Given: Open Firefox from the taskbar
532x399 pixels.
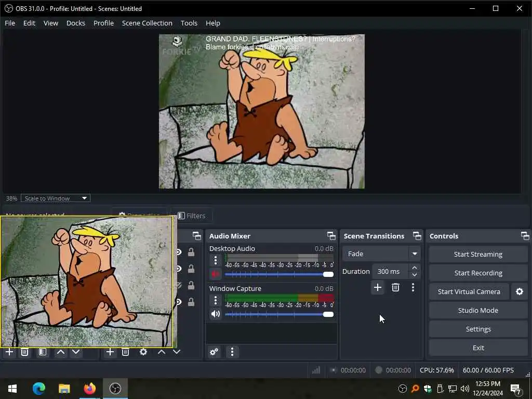Looking at the screenshot, I should tap(89, 389).
